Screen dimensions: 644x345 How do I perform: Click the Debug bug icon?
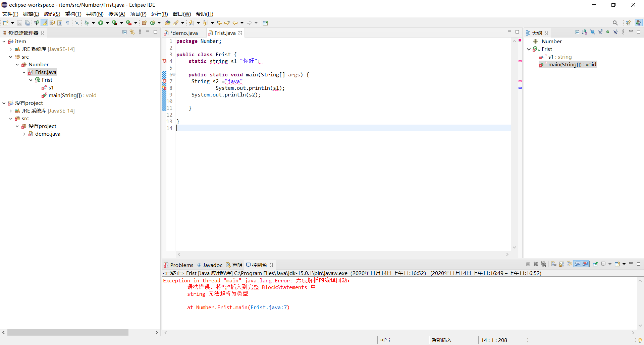pos(87,23)
